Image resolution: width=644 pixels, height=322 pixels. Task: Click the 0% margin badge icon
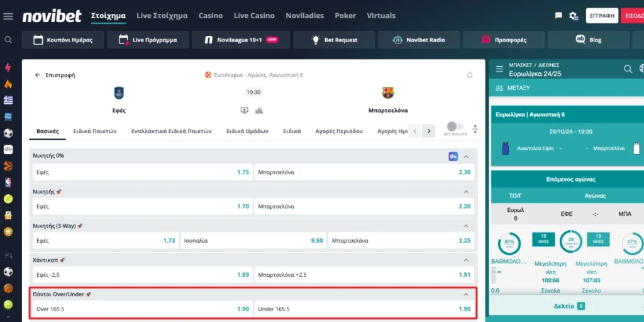pyautogui.click(x=453, y=157)
